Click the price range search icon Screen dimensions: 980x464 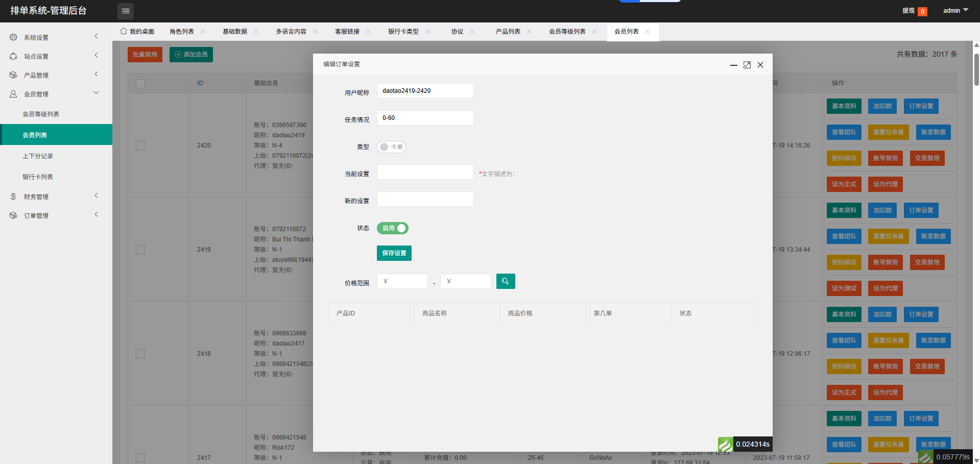pos(505,281)
